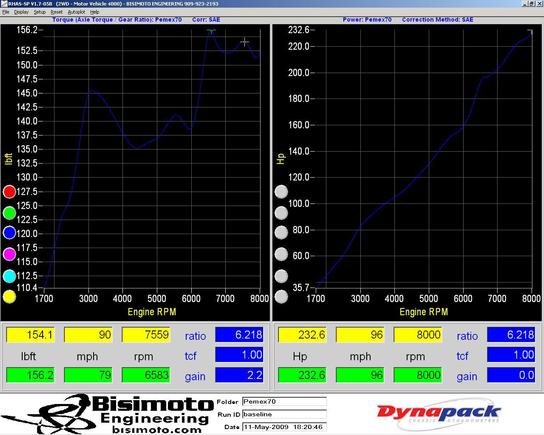The width and height of the screenshot is (544, 435).
Task: Click the green 96 mph value box
Action: 360,375
